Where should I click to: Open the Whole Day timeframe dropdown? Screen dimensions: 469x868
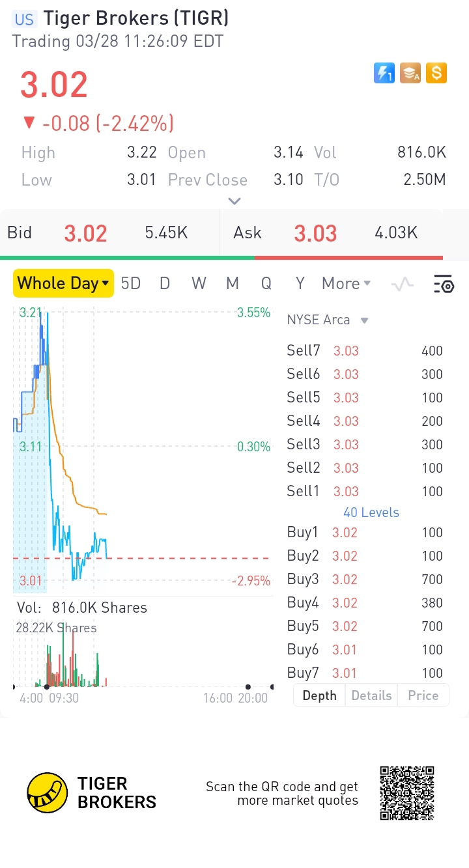point(63,283)
